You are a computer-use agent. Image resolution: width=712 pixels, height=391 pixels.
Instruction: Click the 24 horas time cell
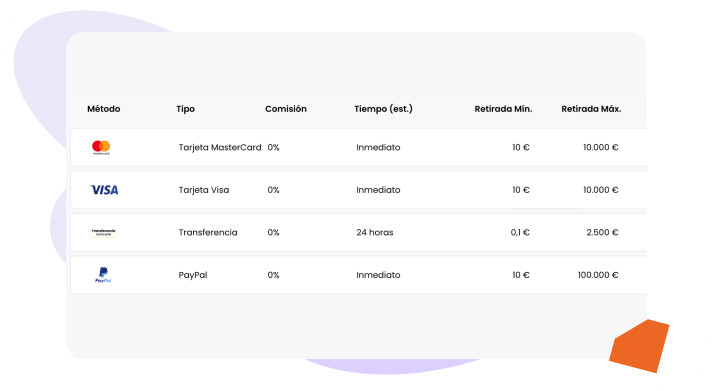coord(375,233)
